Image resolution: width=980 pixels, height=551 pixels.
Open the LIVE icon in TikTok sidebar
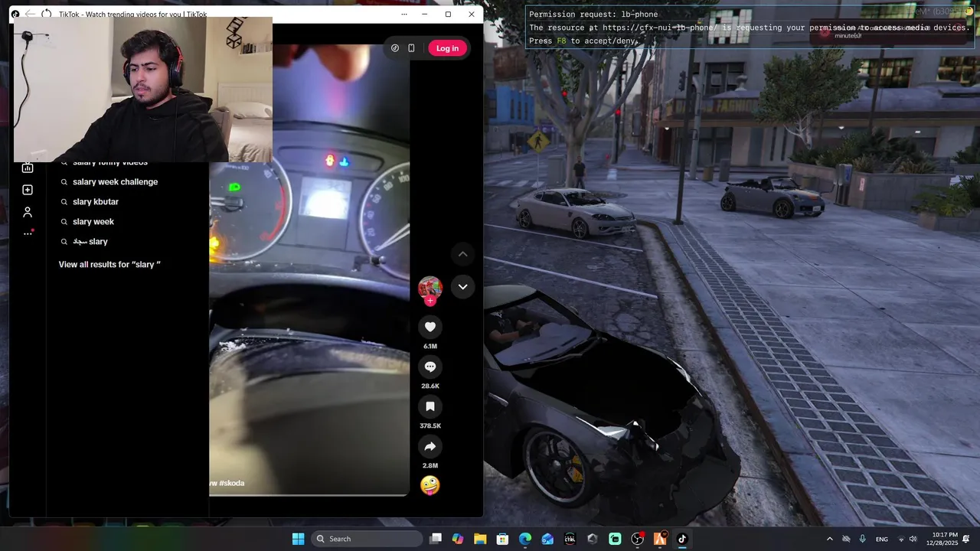(x=28, y=168)
